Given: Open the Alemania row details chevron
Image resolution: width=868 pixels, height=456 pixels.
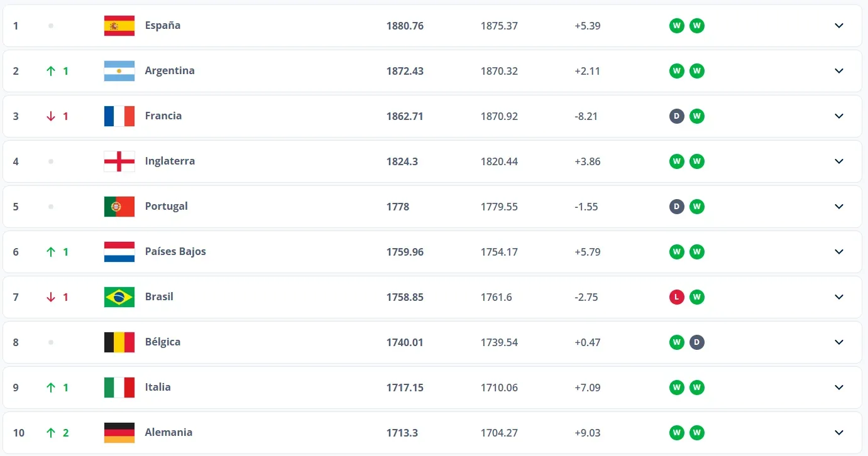Looking at the screenshot, I should tap(838, 433).
